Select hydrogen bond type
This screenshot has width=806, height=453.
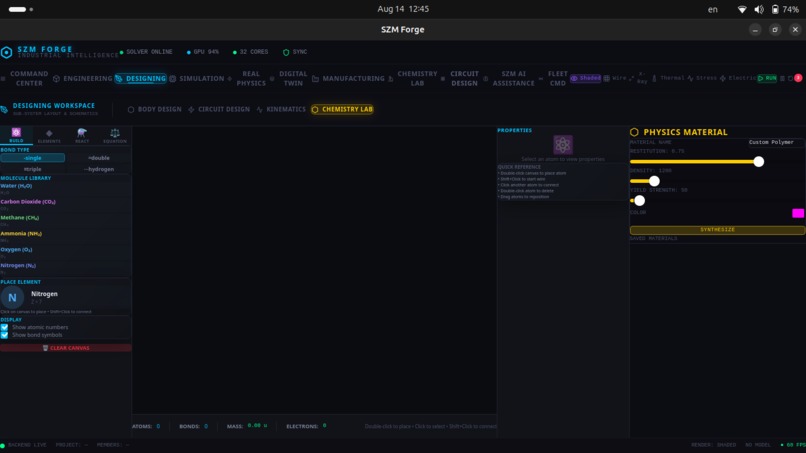(x=99, y=169)
